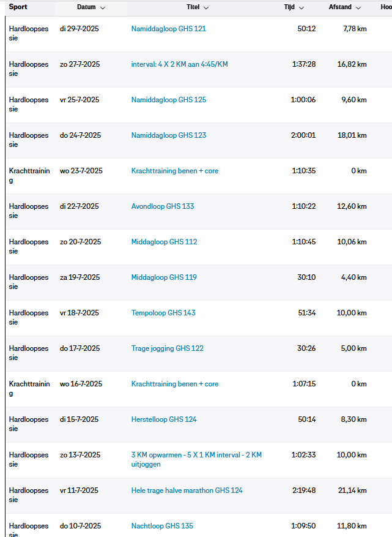Viewport: 392px width, 537px height.
Task: Open the Avondloop GHS 133 activity
Action: 163,206
